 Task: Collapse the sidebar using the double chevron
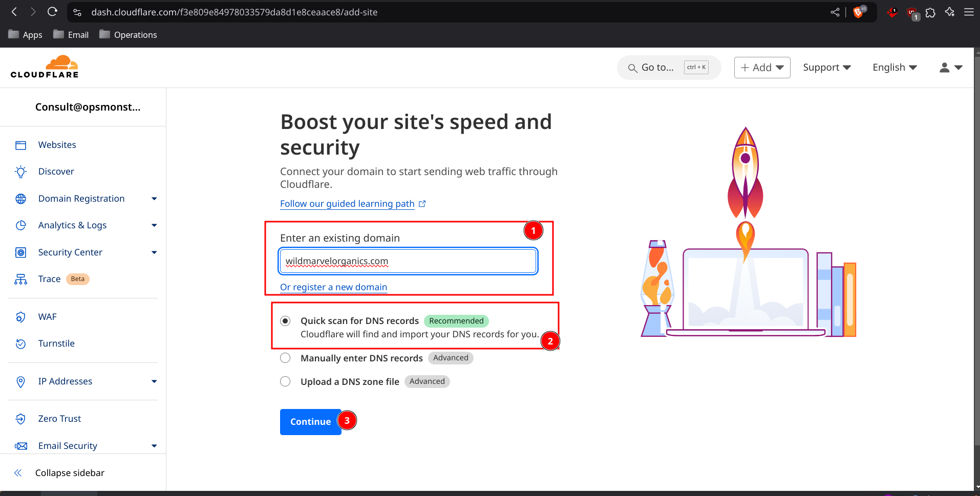(x=18, y=473)
